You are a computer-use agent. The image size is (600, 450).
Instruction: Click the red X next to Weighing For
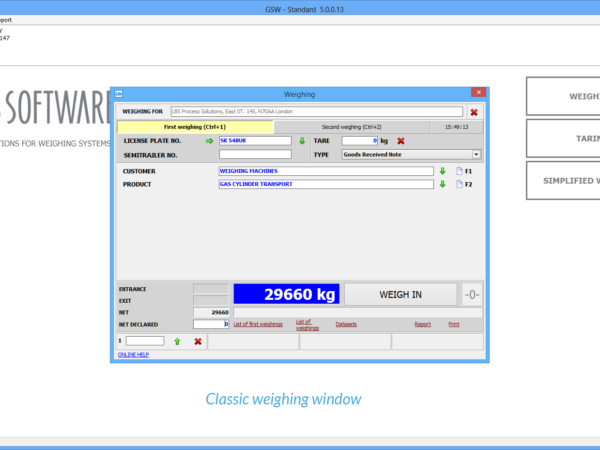click(474, 112)
